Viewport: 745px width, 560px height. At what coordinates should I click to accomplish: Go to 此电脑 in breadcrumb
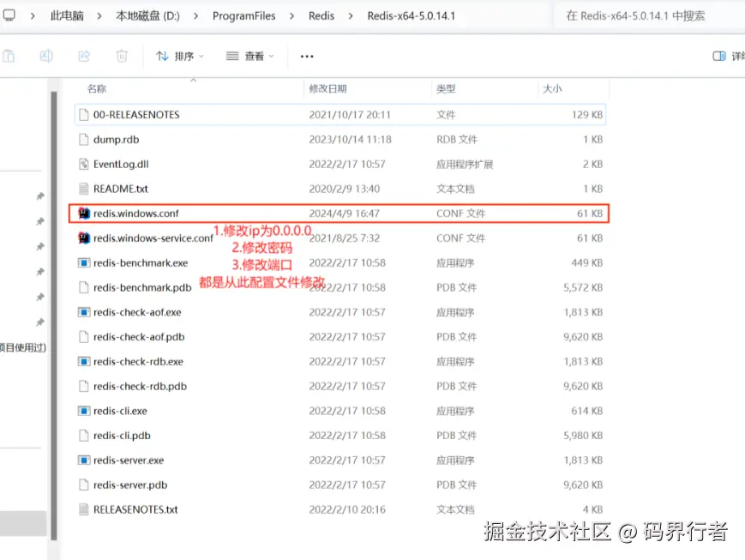click(67, 15)
